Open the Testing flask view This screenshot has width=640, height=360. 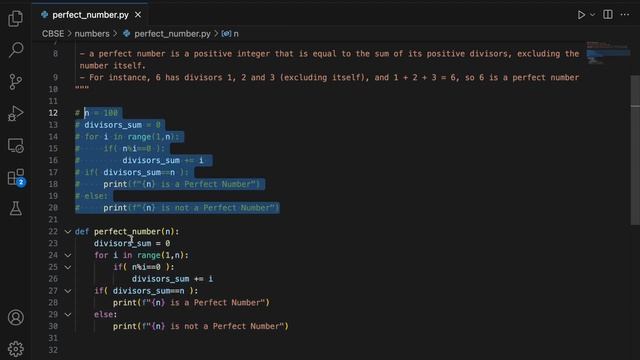[x=16, y=209]
